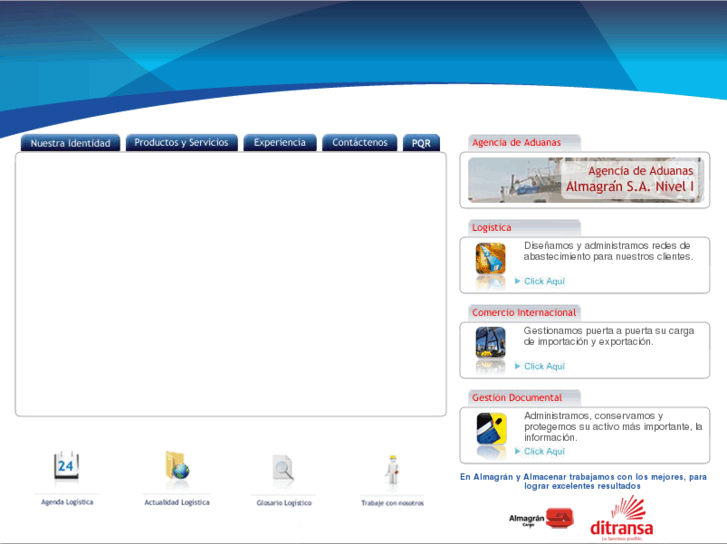
Task: Select the Agencia de Aduanas heading
Action: coord(517,142)
